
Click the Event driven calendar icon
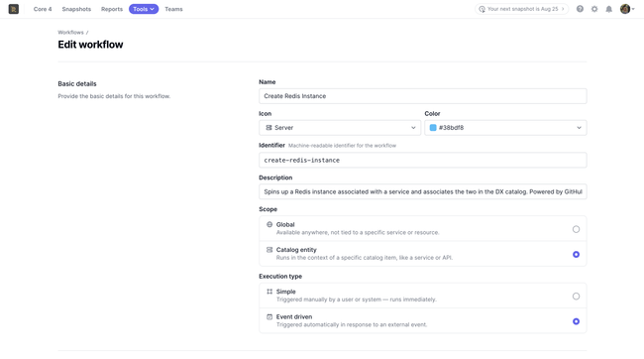coord(269,316)
